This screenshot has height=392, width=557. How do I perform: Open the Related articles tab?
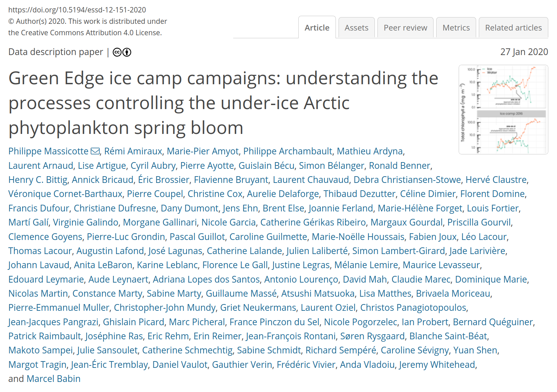(513, 28)
